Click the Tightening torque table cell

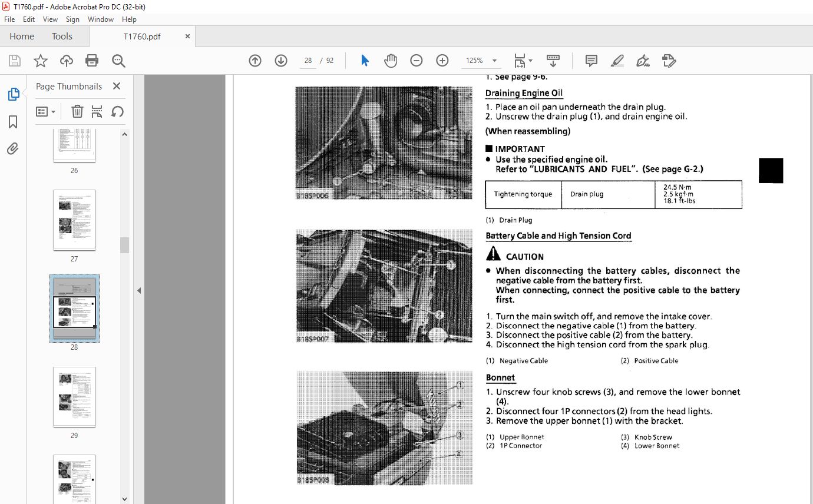pyautogui.click(x=523, y=194)
